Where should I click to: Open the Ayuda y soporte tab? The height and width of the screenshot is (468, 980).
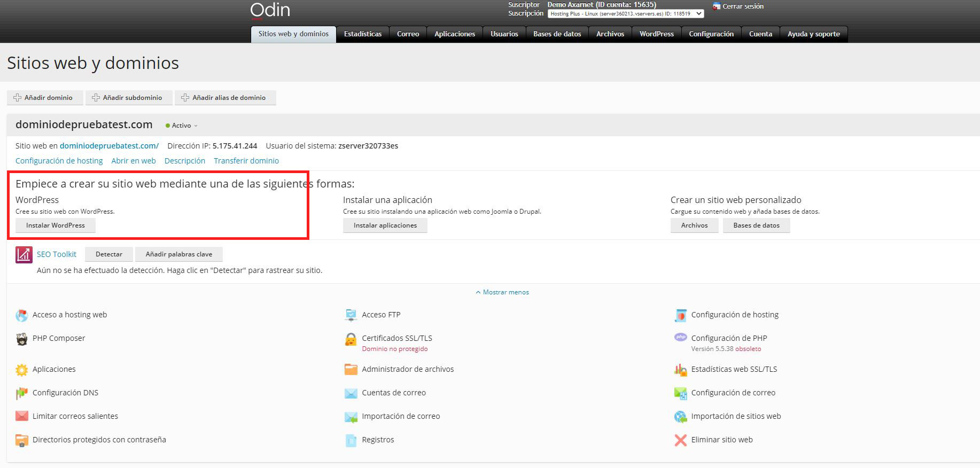pyautogui.click(x=814, y=34)
